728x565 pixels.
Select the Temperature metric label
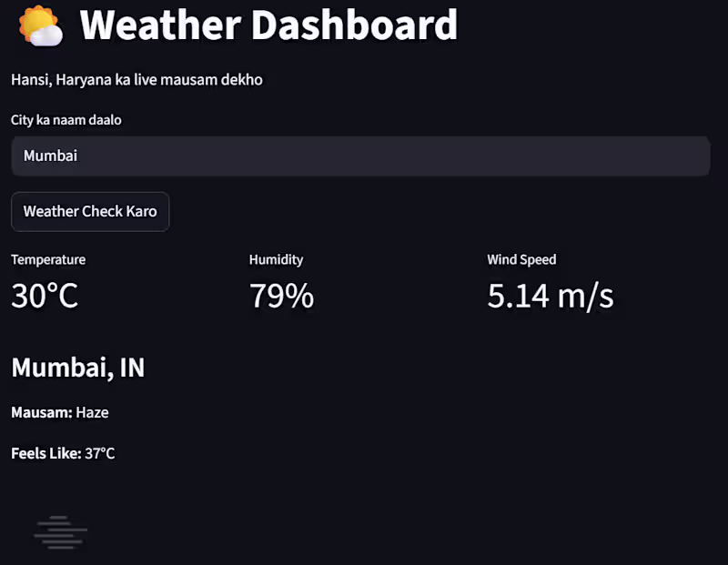point(48,260)
